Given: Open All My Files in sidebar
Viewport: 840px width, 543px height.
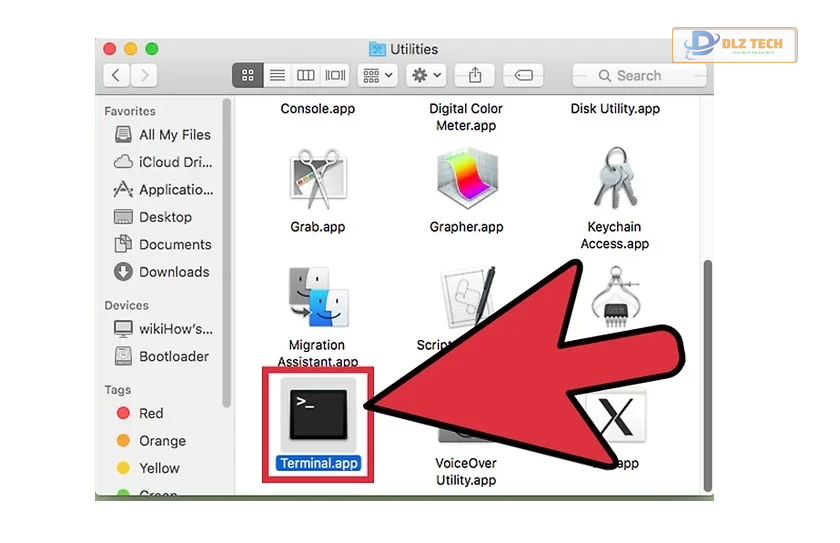Looking at the screenshot, I should pos(163,135).
